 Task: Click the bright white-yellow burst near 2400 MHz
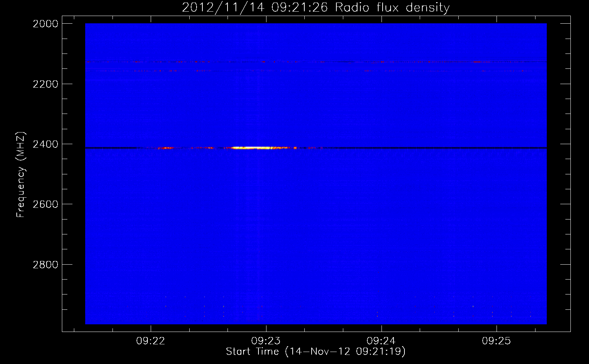253,148
